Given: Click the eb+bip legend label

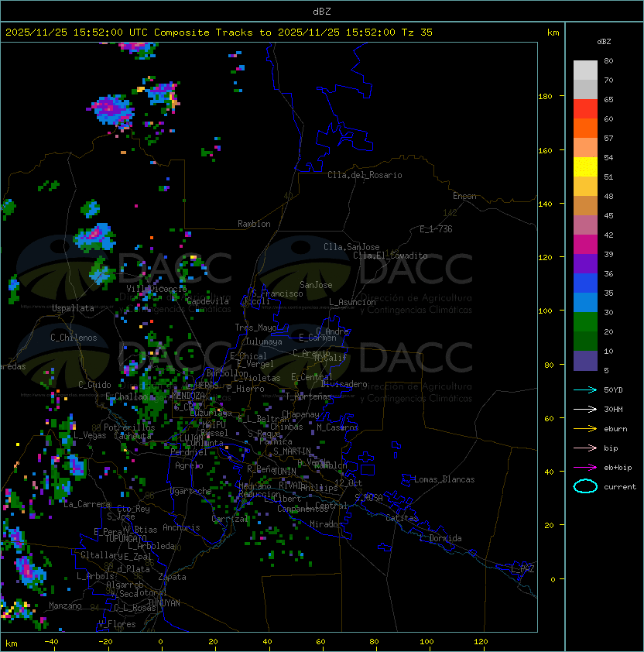Looking at the screenshot, I should click(618, 468).
